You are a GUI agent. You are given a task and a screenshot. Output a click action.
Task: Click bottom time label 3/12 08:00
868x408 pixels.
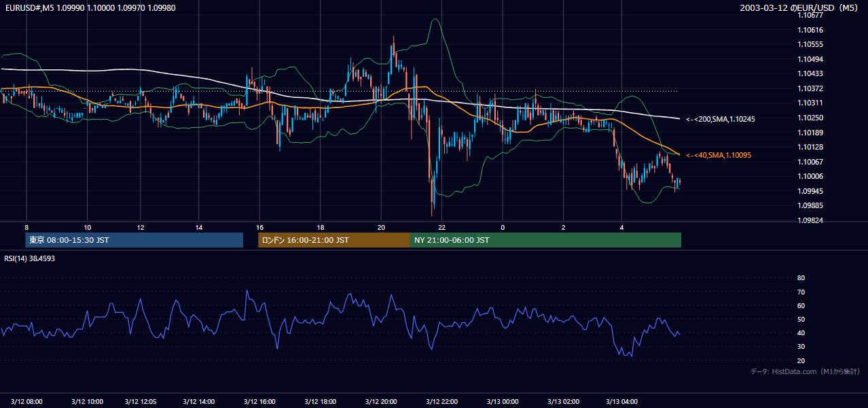tap(26, 401)
